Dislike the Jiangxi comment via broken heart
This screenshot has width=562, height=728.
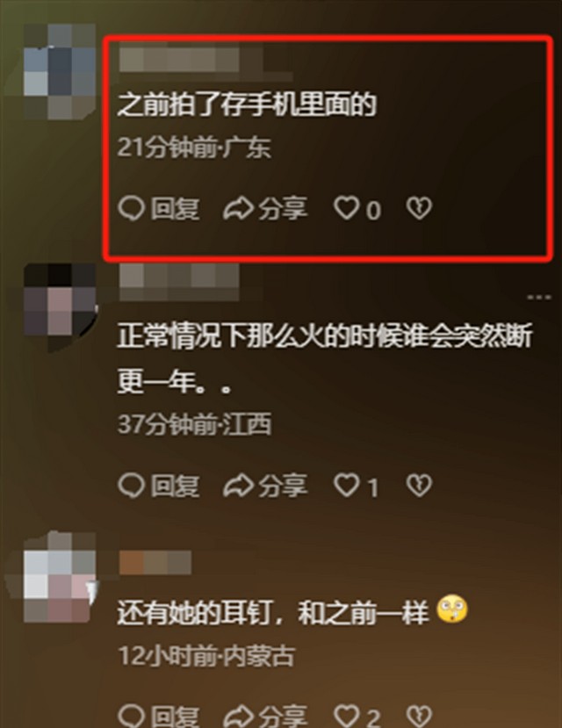419,485
